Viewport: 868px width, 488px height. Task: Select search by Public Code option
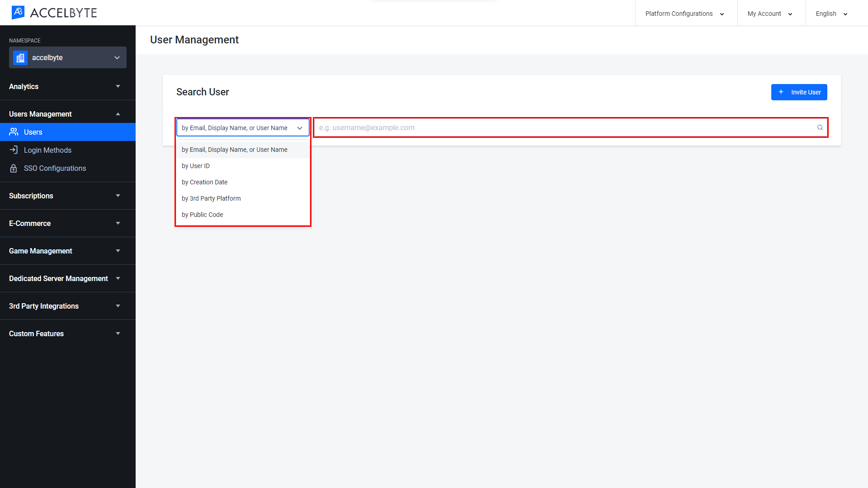[x=202, y=215]
